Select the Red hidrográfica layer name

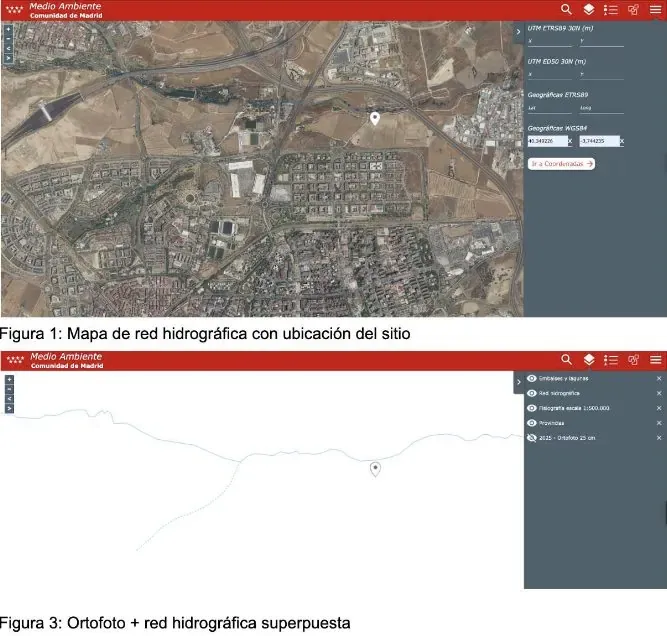click(x=559, y=394)
